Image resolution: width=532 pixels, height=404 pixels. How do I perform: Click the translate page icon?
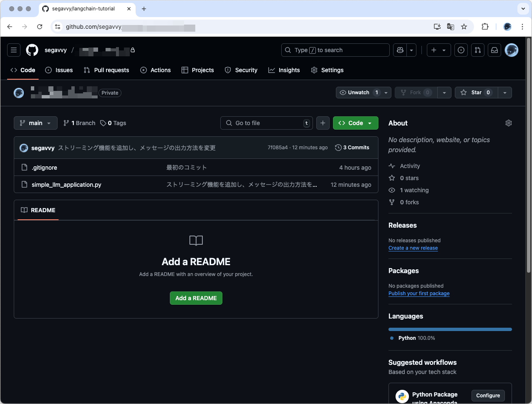451,27
